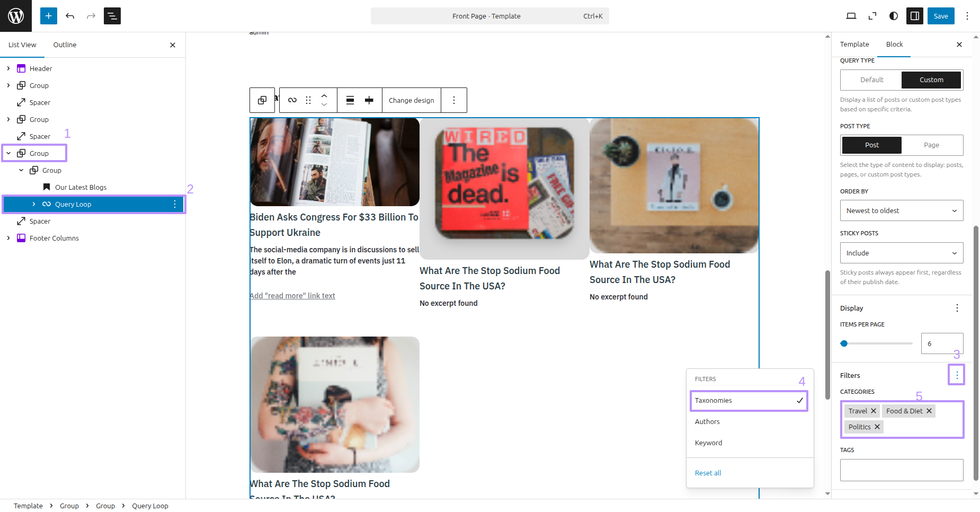Toggle Taxonomies filter in the menu

[x=749, y=401]
